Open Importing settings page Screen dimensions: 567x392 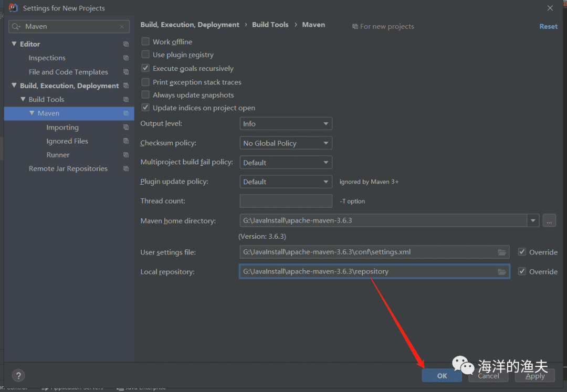62,127
